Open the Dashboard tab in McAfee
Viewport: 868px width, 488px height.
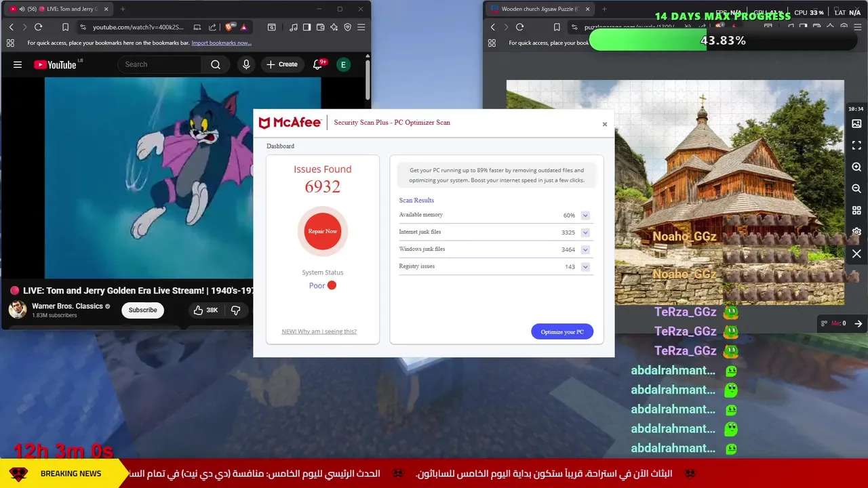point(280,146)
